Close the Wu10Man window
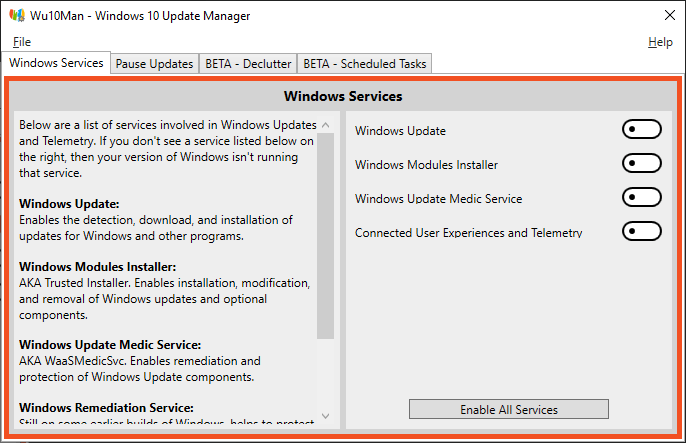The image size is (686, 443). [669, 15]
